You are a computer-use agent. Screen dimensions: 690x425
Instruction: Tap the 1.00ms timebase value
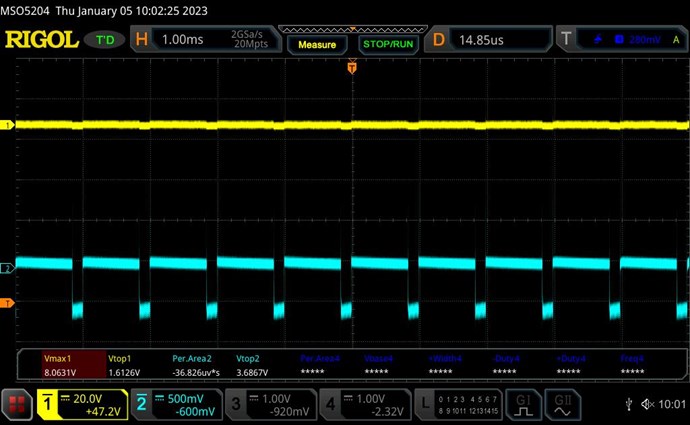(183, 40)
